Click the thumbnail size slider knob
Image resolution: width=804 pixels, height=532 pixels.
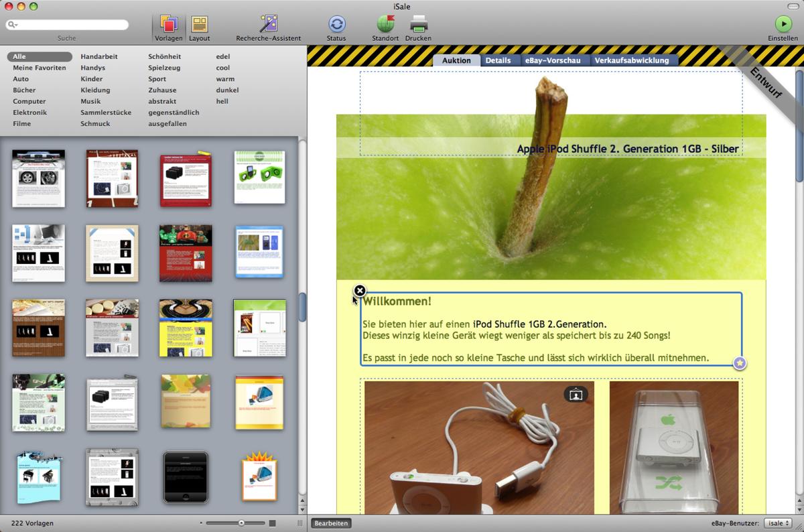point(242,523)
